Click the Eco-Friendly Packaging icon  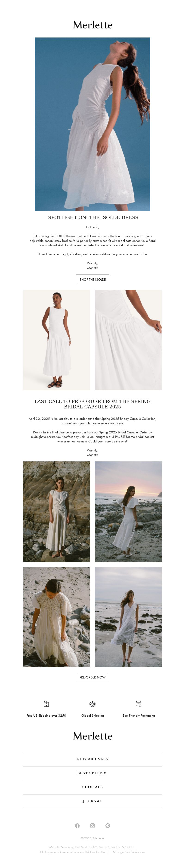pos(139,703)
